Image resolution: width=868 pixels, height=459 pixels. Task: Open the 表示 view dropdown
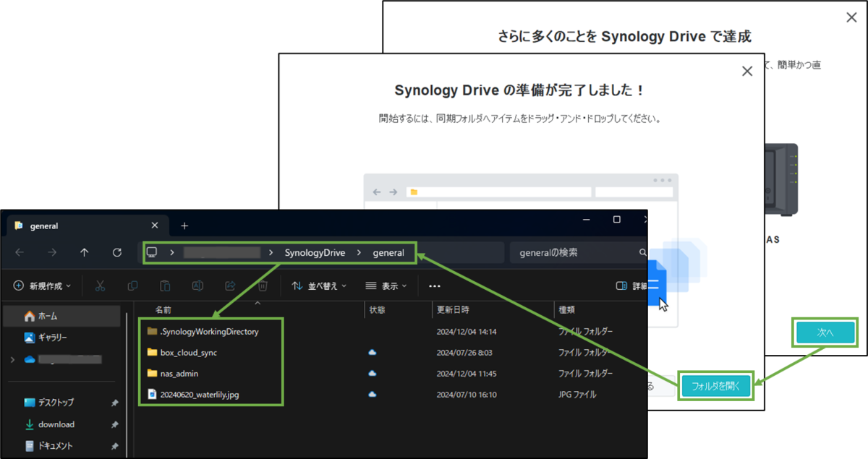click(x=386, y=286)
